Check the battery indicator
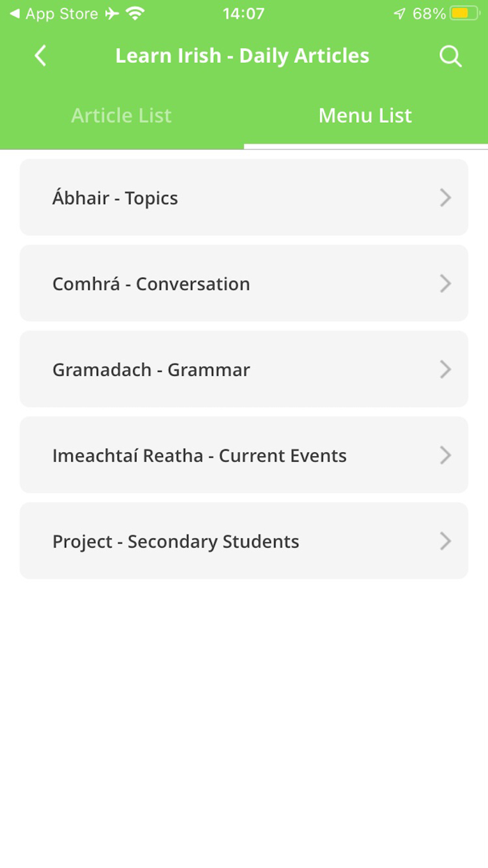Image resolution: width=488 pixels, height=868 pixels. pyautogui.click(x=464, y=13)
